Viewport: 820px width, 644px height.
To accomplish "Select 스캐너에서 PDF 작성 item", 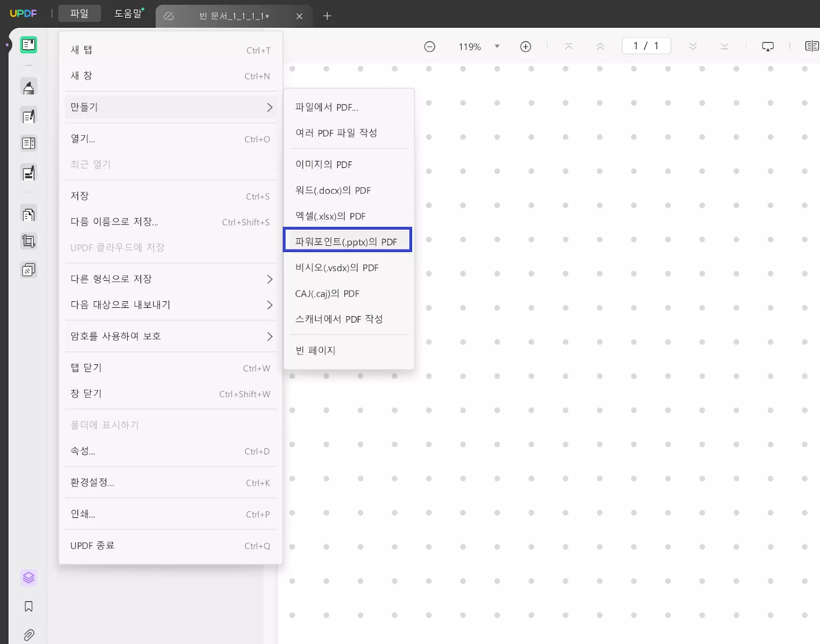I will tap(348, 319).
